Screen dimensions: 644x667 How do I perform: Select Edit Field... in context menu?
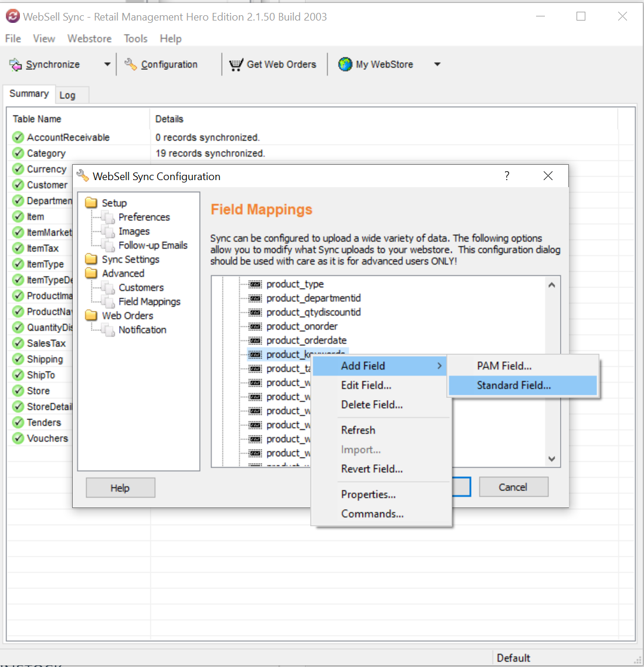pos(382,385)
